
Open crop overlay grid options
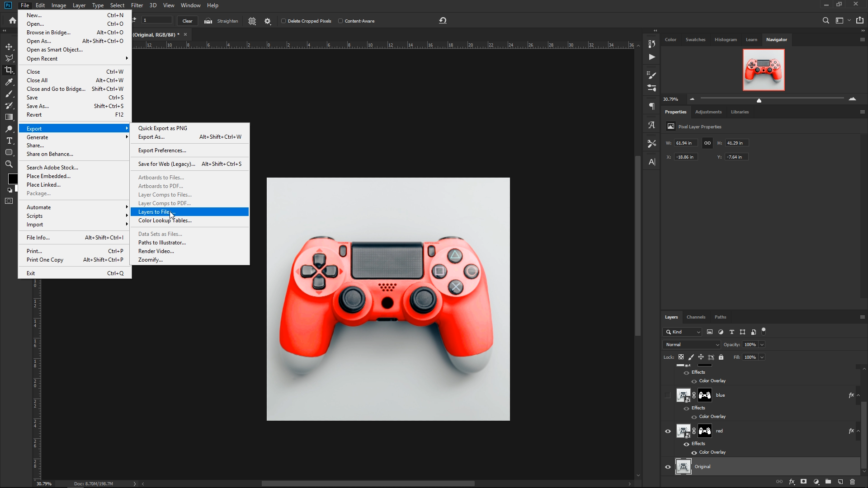coord(252,21)
